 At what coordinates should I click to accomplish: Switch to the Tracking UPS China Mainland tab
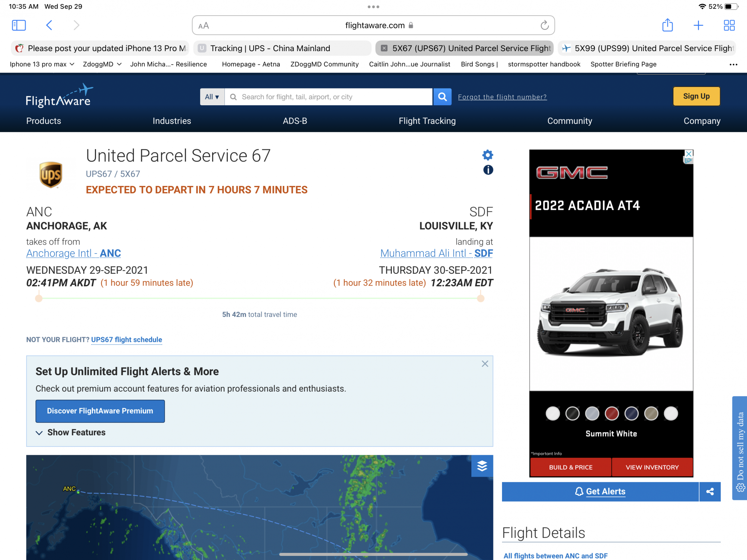point(282,48)
